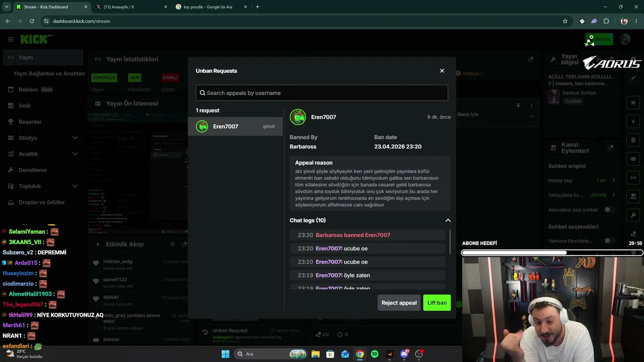Click the camera icon in right rail

click(x=633, y=196)
